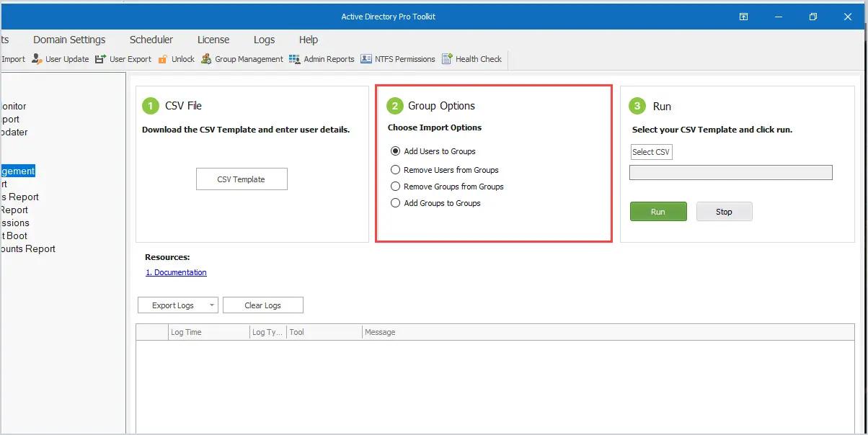Open the NTFS Permissions toolbar icon
This screenshot has height=435, width=868.
tap(366, 59)
